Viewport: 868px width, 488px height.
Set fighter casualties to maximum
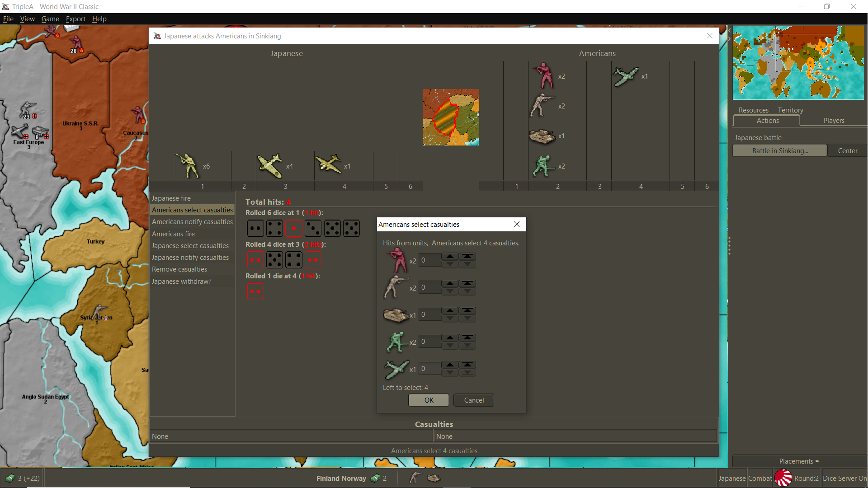pyautogui.click(x=467, y=365)
